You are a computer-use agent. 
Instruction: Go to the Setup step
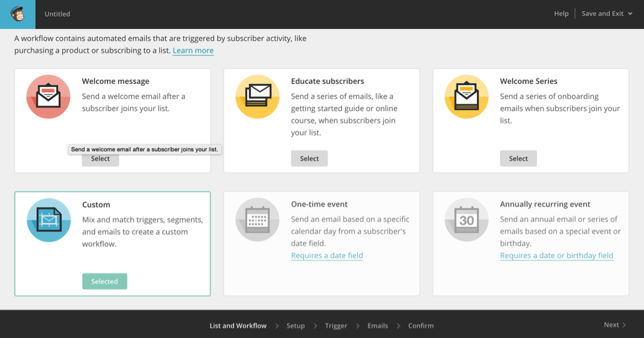pyautogui.click(x=295, y=325)
